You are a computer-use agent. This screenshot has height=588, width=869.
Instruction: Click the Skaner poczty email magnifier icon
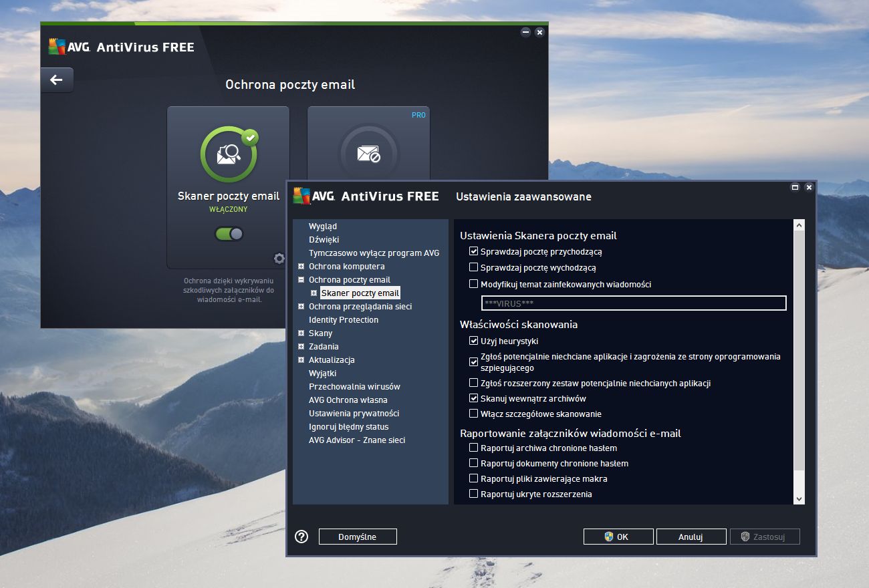(229, 154)
